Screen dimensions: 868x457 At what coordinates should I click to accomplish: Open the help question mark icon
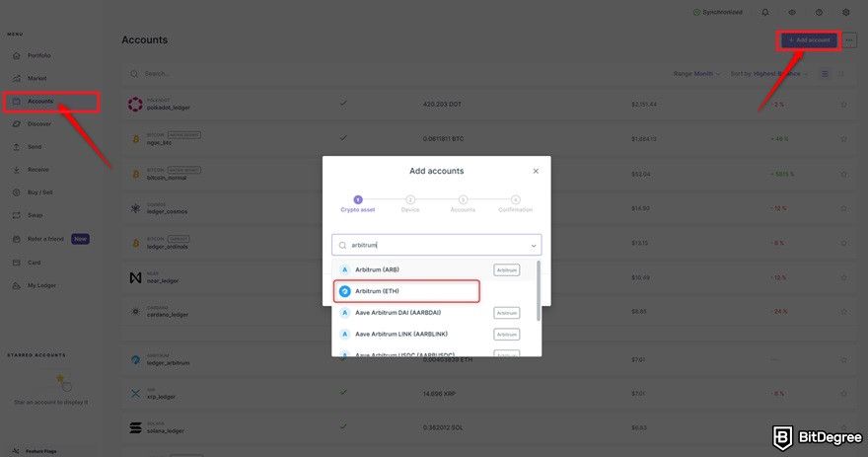point(819,12)
